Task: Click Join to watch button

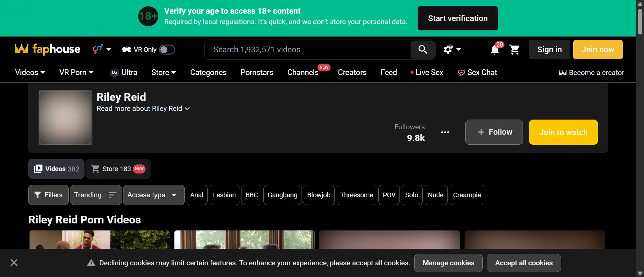Action: [563, 132]
